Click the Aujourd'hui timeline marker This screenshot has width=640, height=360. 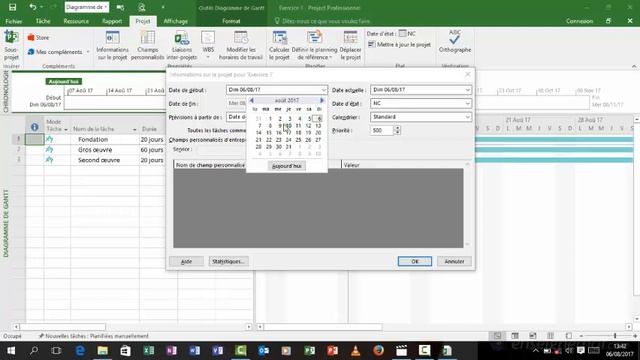coord(63,82)
